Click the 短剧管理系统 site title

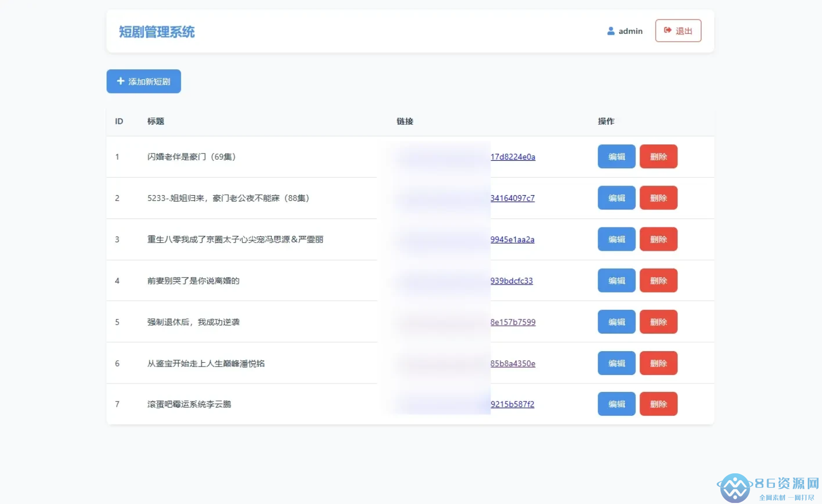pos(157,32)
